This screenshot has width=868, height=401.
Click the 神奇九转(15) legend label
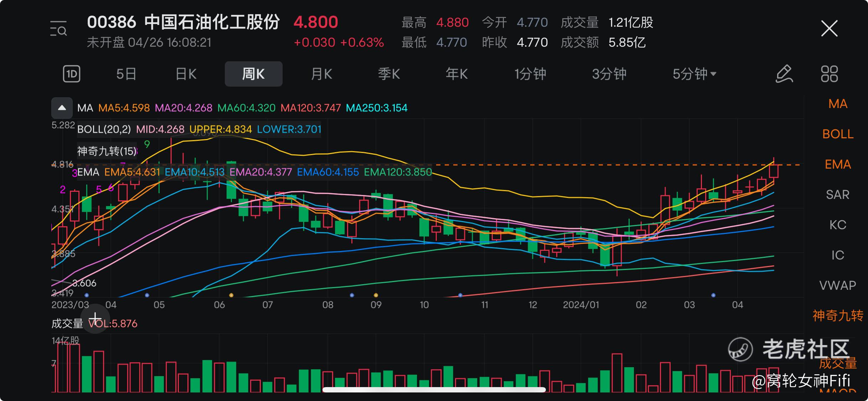[x=107, y=151]
